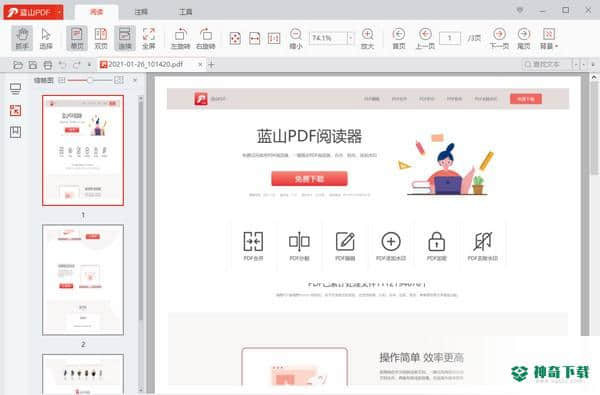Select page 3 thumbnail
Screen dimensions: 600x395
tap(83, 374)
